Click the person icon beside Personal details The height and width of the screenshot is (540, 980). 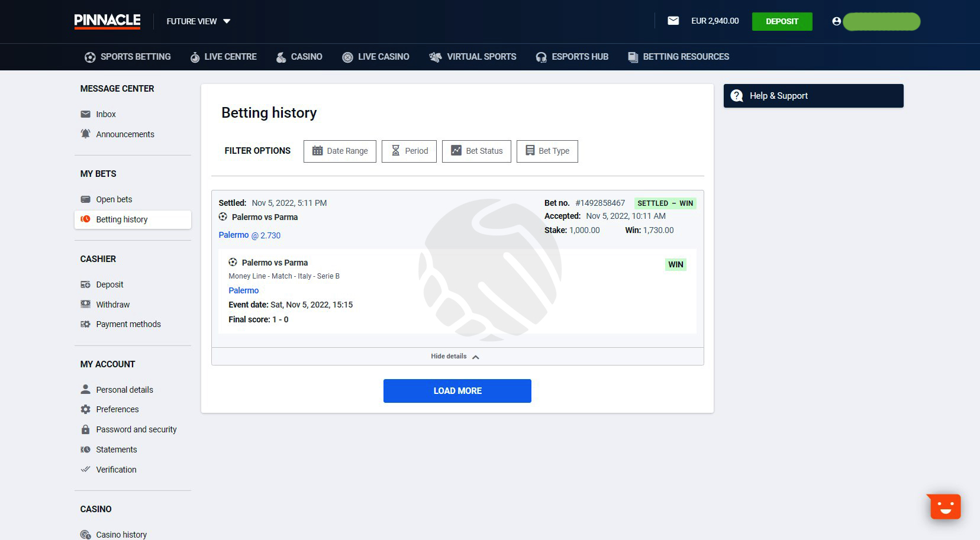point(86,389)
